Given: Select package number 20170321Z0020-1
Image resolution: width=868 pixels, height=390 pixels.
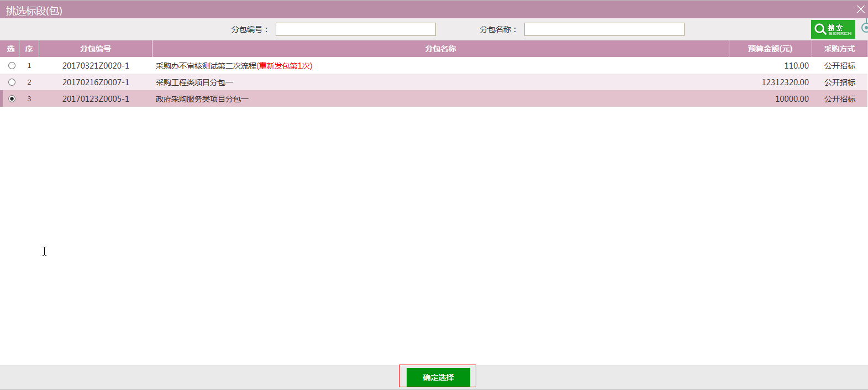Looking at the screenshot, I should click(x=96, y=66).
